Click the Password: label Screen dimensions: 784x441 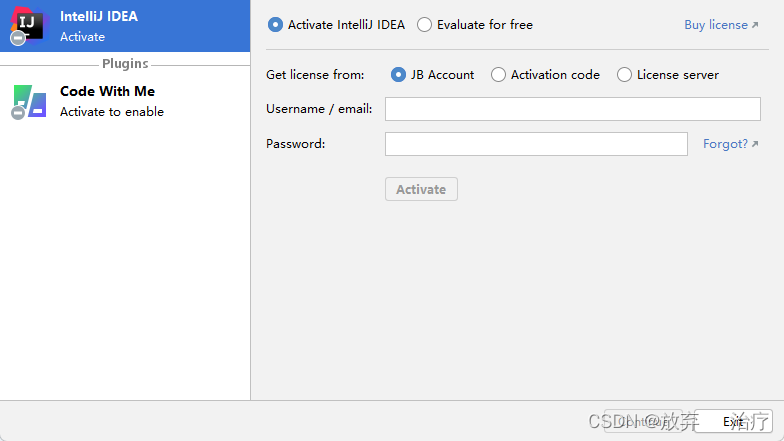tap(296, 144)
